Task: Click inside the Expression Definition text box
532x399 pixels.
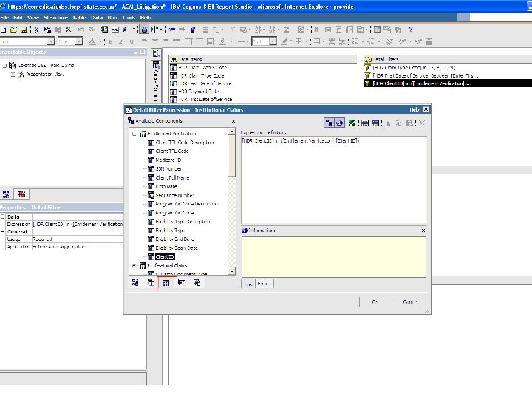Action: coord(334,180)
